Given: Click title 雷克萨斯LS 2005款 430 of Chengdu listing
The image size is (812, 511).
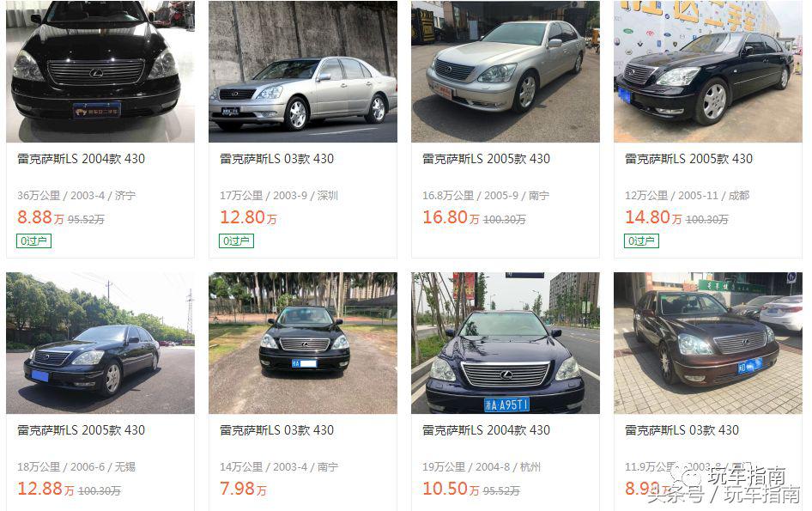Looking at the screenshot, I should [688, 159].
